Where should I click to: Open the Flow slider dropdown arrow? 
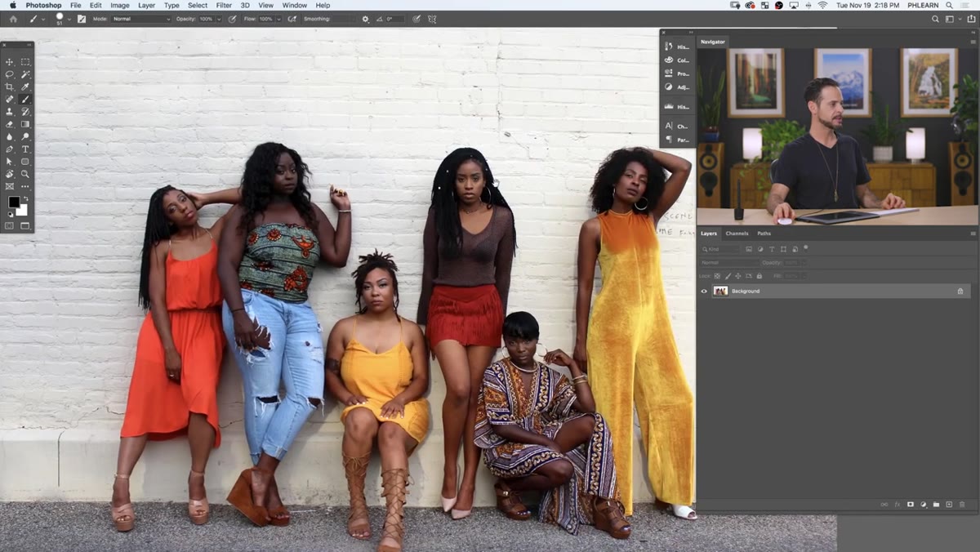[279, 19]
